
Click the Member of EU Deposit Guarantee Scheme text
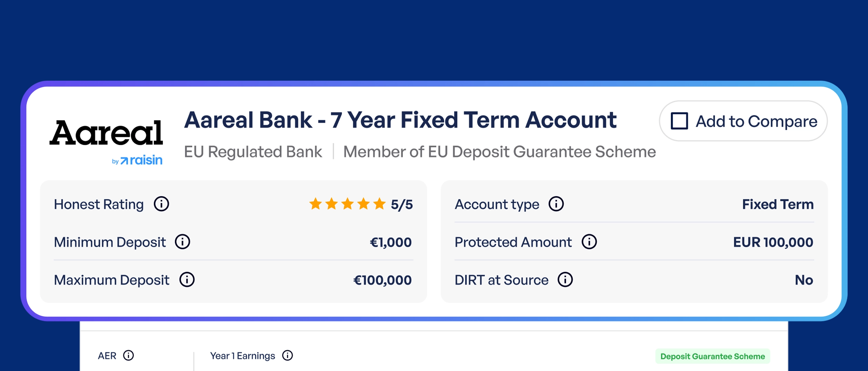[x=499, y=152]
